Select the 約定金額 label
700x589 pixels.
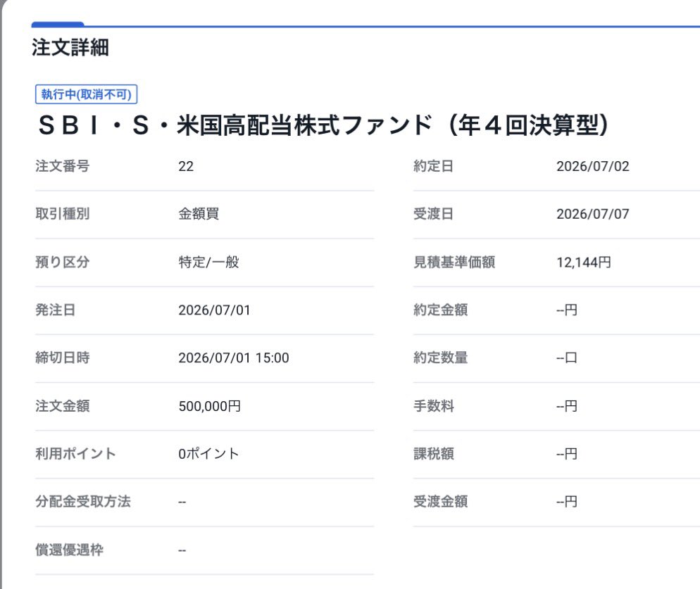(441, 310)
